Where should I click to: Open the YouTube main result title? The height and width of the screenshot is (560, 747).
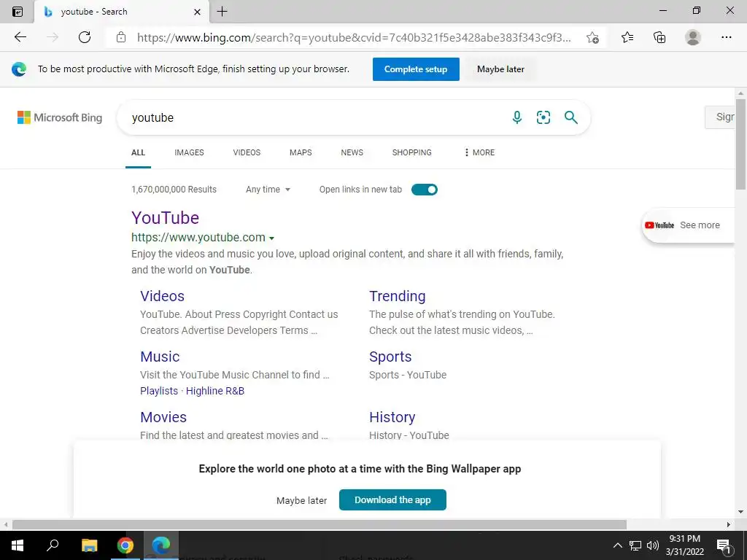(x=165, y=217)
